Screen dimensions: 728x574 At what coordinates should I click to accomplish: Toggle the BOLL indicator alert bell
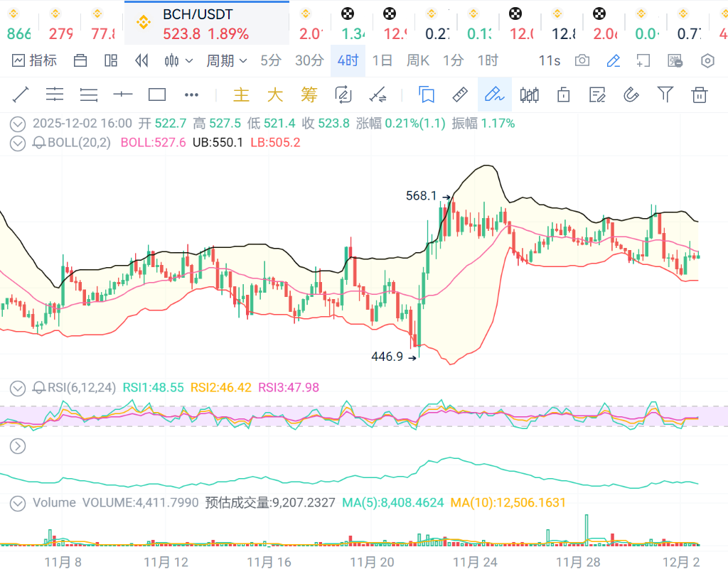click(39, 143)
